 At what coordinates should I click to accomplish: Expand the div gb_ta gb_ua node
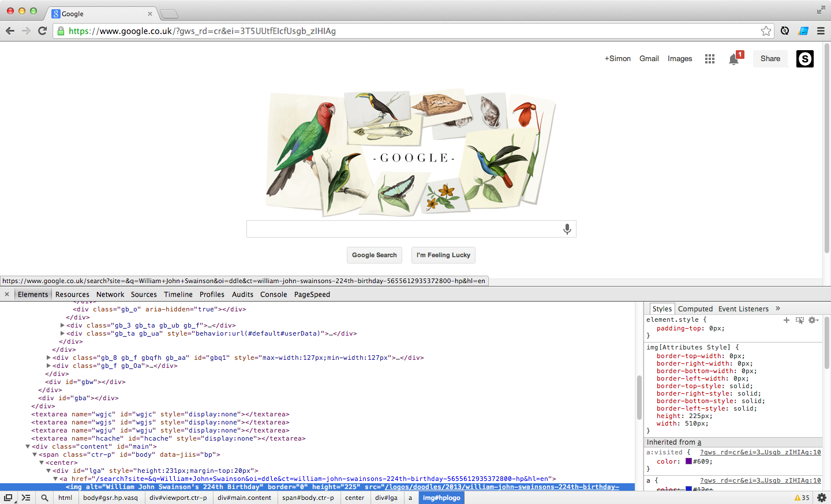(62, 333)
